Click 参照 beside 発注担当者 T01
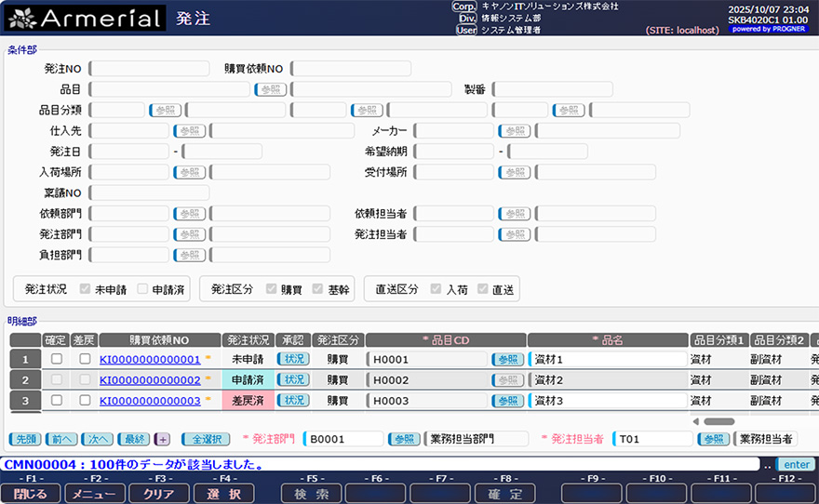Viewport: 819px width, 504px height. pos(714,439)
